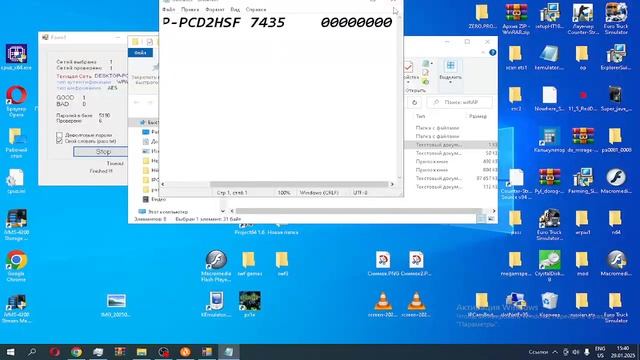The width and height of the screenshot is (640, 360).
Task: Open the cpuz_x64.exe desktop icon
Action: point(16,57)
